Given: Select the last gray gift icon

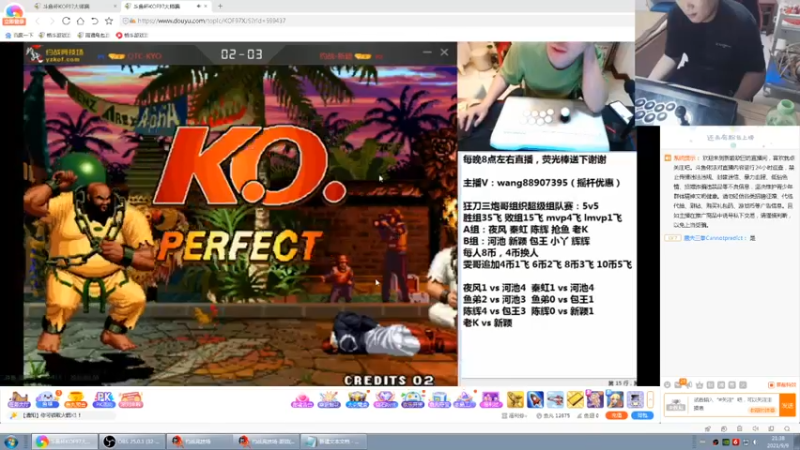Looking at the screenshot, I should (x=635, y=399).
